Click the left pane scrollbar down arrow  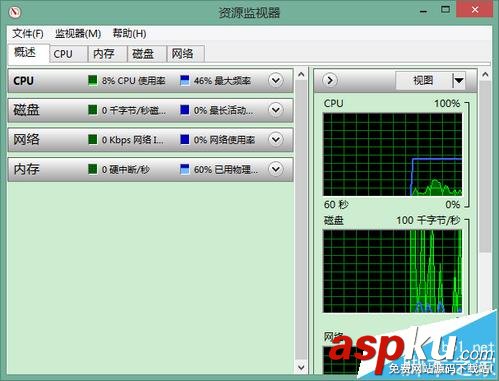(x=301, y=367)
